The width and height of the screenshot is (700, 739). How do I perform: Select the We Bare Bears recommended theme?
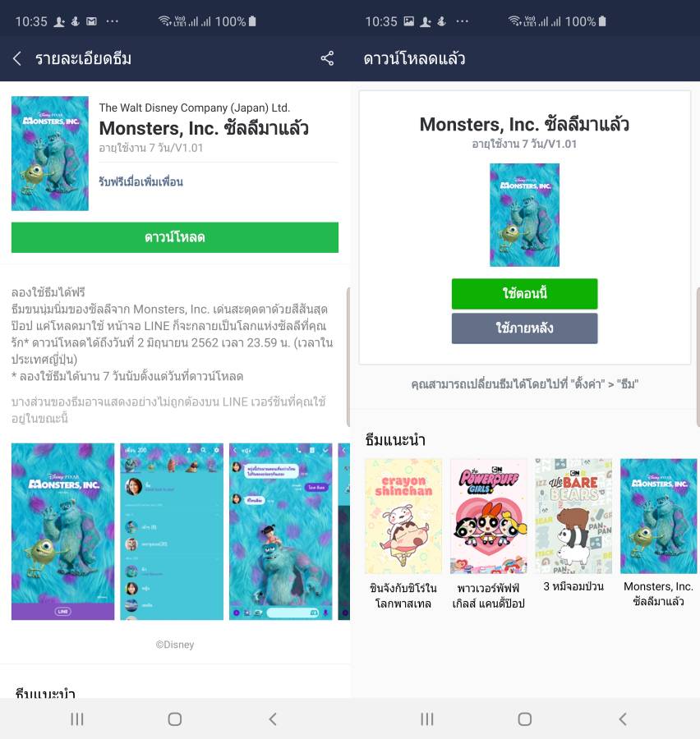[573, 516]
